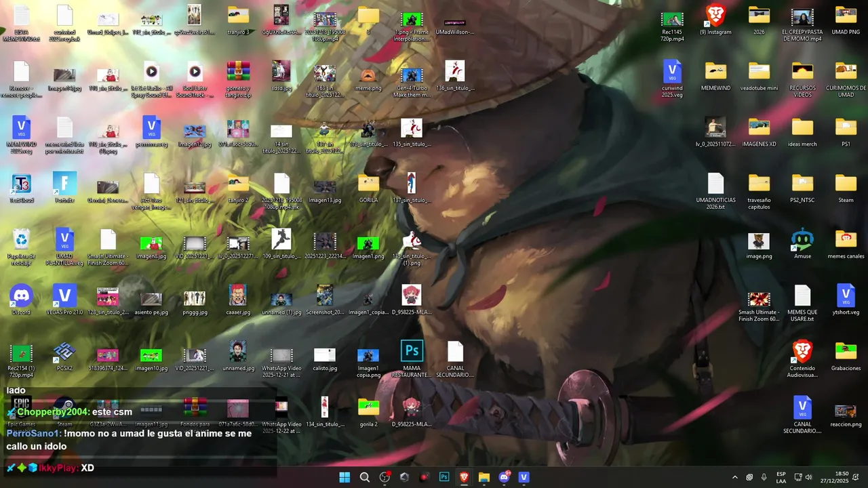Viewport: 868px width, 488px height.
Task: Open the CURIMOMOS DE UMAD folder
Action: pyautogui.click(x=846, y=79)
